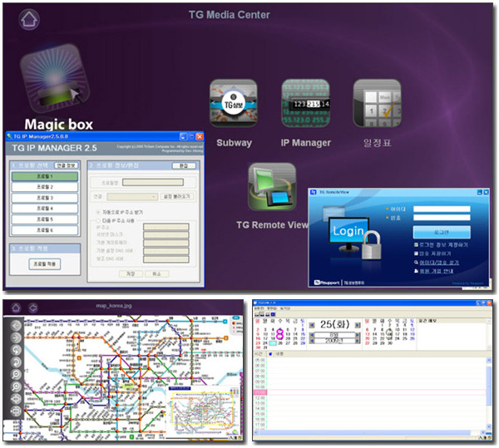Open the IP Manager app icon
The width and height of the screenshot is (499, 448).
pos(305,103)
